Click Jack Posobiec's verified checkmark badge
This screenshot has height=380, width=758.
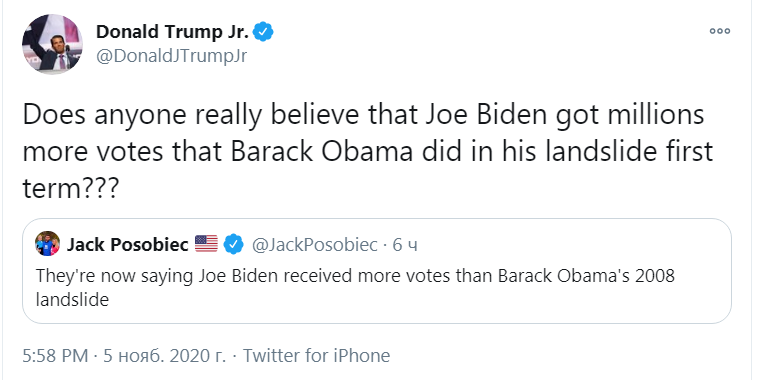[x=234, y=244]
